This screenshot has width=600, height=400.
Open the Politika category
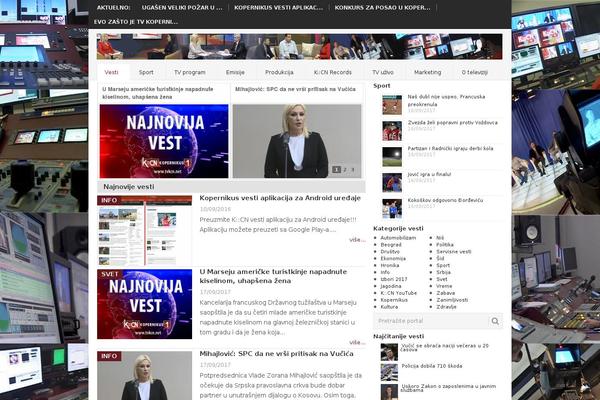(x=445, y=245)
